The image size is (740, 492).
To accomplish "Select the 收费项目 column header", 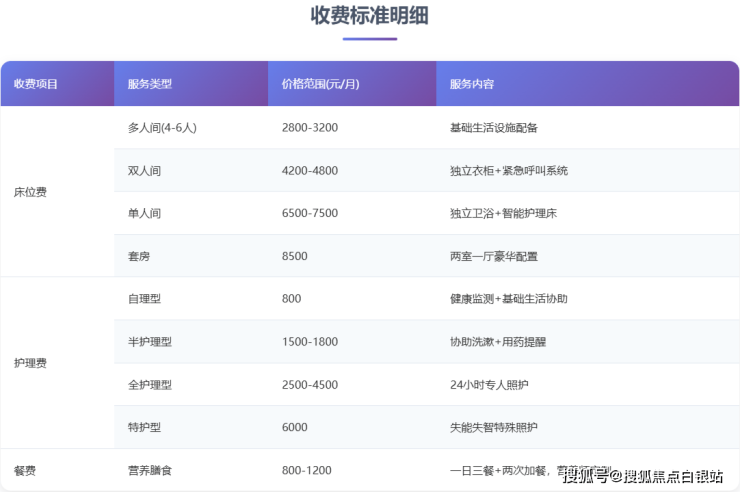I will [36, 84].
